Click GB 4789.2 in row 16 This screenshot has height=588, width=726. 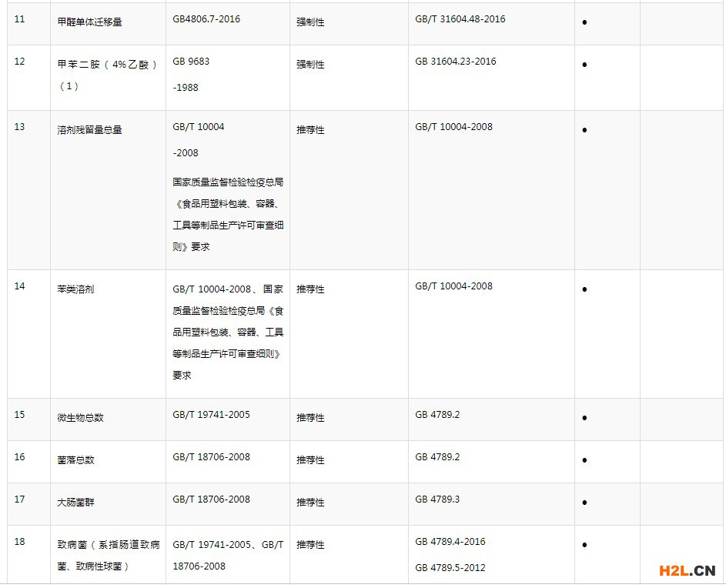437,457
